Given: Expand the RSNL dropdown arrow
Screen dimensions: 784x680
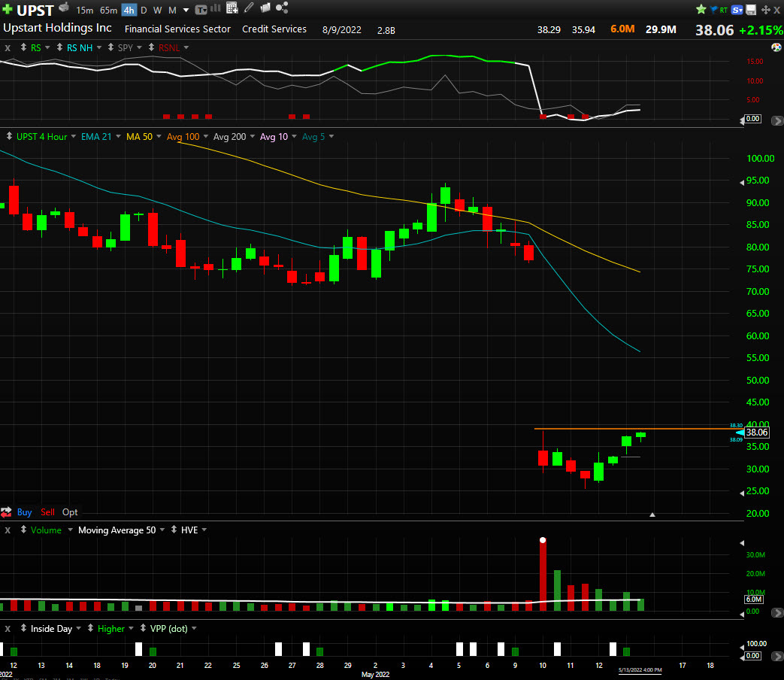Looking at the screenshot, I should pos(186,47).
